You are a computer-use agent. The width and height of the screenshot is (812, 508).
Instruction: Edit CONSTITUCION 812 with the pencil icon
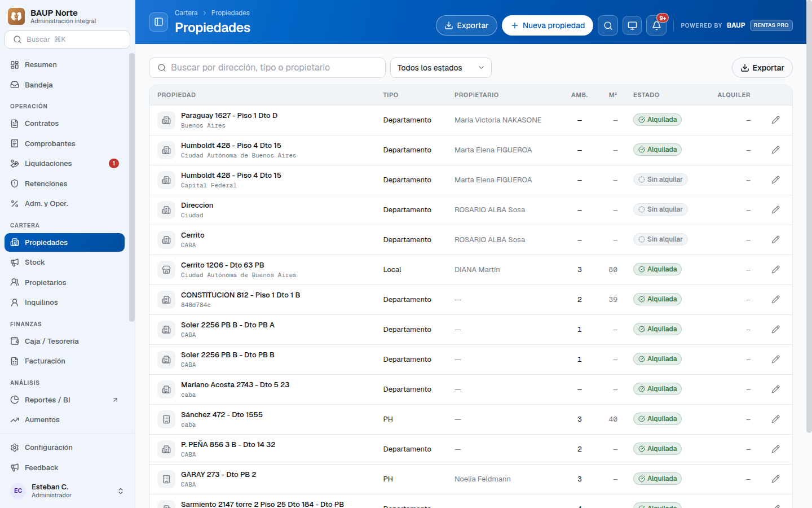[776, 300]
